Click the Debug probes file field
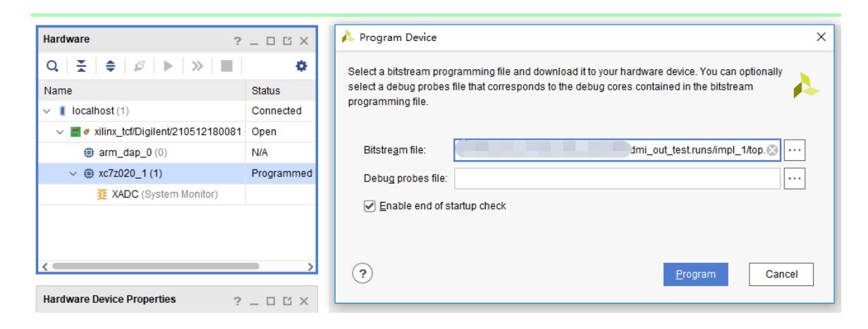Screen dimensions: 868x329 pos(618,179)
